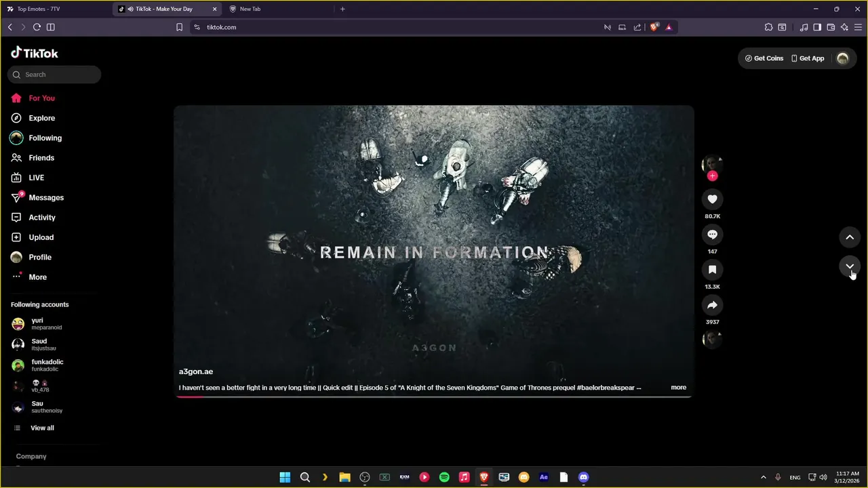Screen dimensions: 868x488
Task: Open Spotify from the taskbar
Action: coord(444,477)
